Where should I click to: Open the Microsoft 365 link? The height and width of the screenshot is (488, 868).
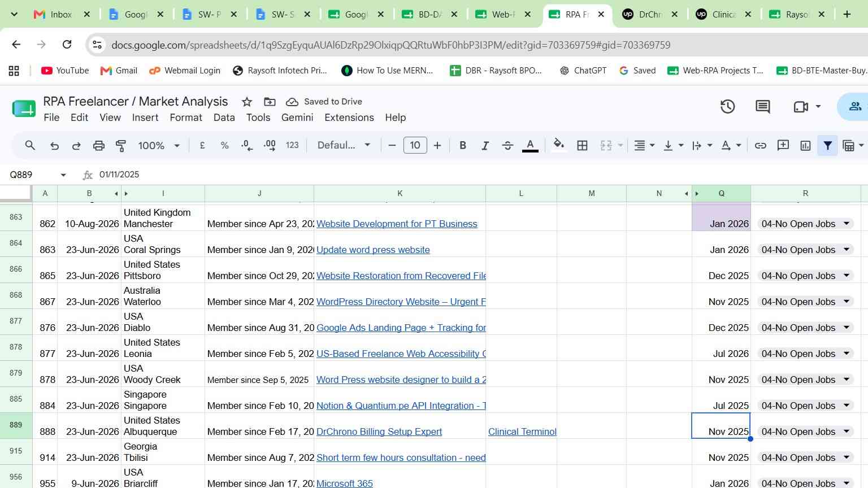coord(345,483)
